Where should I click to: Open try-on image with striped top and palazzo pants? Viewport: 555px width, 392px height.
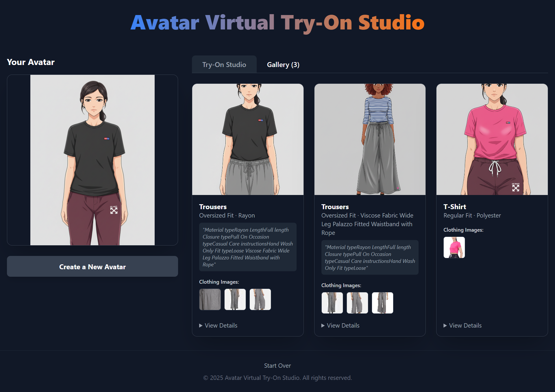(x=370, y=140)
